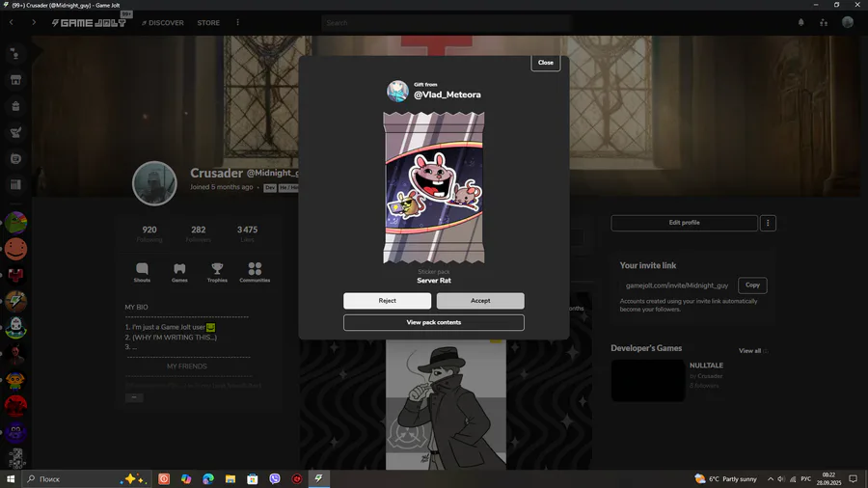Go forward with the right arrow
The height and width of the screenshot is (488, 868).
34,23
